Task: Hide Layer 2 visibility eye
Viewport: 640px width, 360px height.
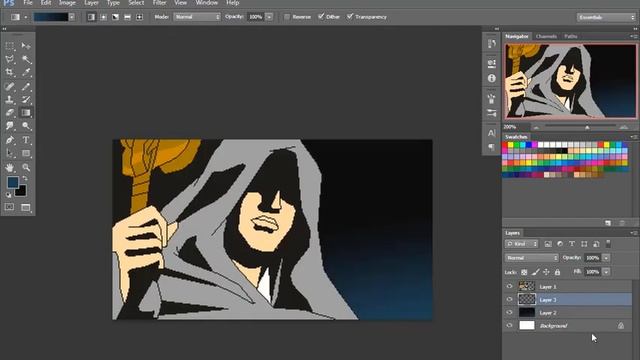Action: point(509,313)
